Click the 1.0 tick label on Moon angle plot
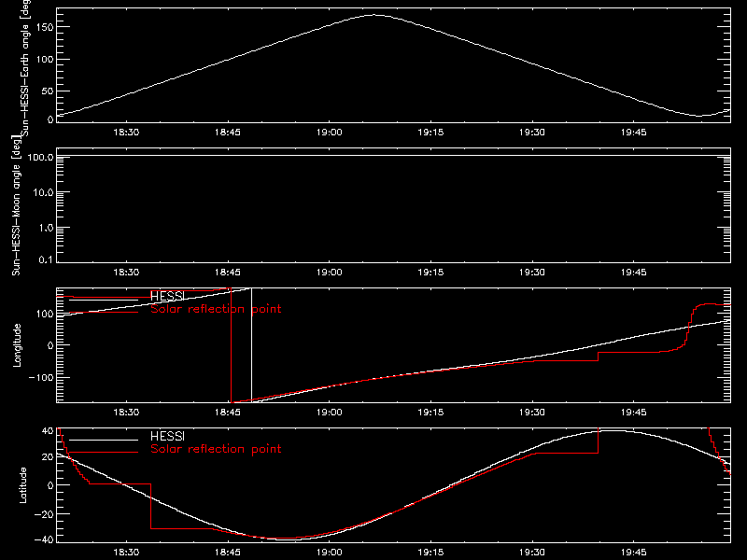This screenshot has width=747, height=560. click(x=46, y=228)
